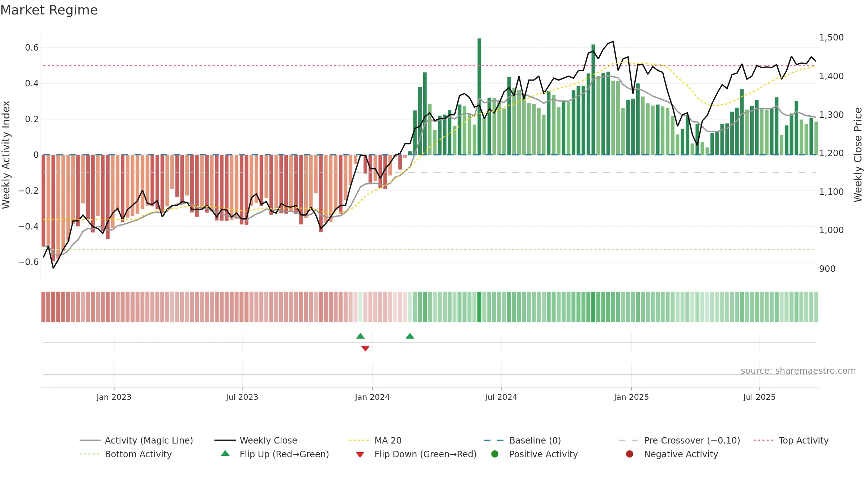Click the 1,000 price axis label
Image resolution: width=868 pixels, height=488 pixels.
click(x=831, y=230)
